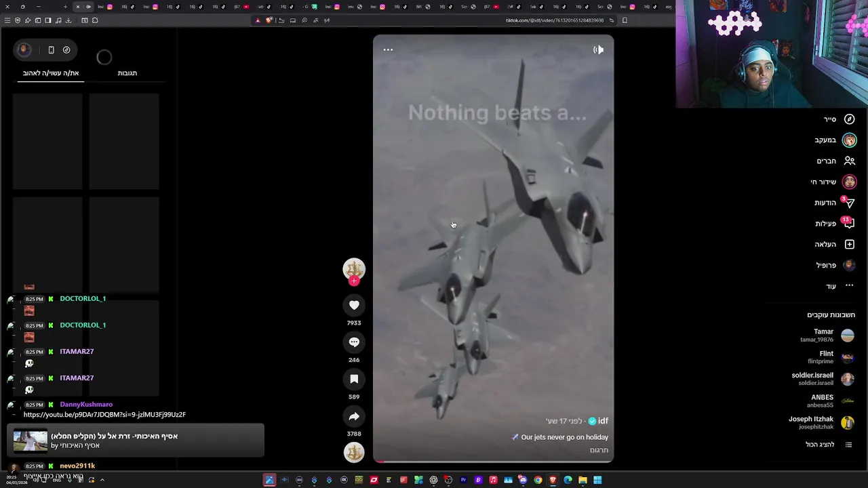Share the IDF jets video

click(354, 416)
